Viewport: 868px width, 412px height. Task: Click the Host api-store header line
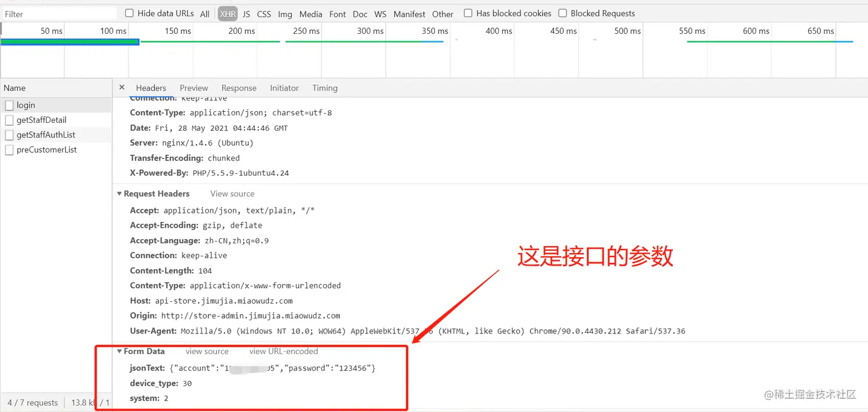(x=211, y=300)
